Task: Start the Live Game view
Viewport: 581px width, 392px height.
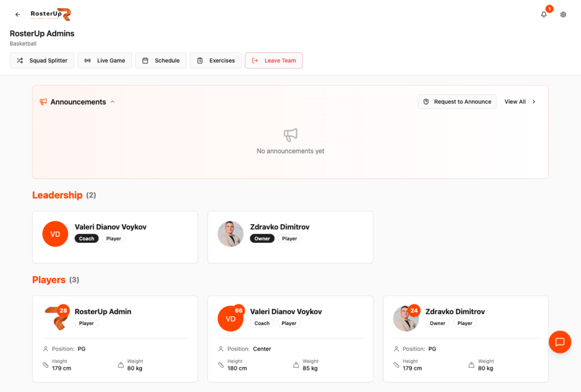Action: coord(104,60)
